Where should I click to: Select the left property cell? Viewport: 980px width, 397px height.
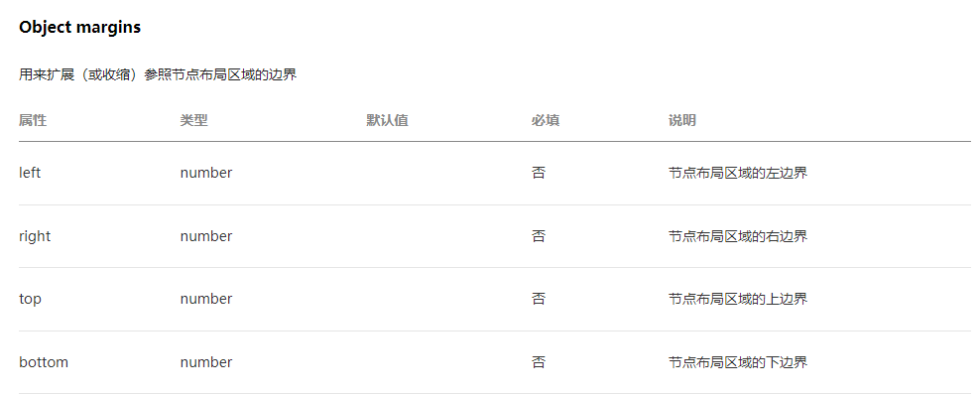point(30,173)
